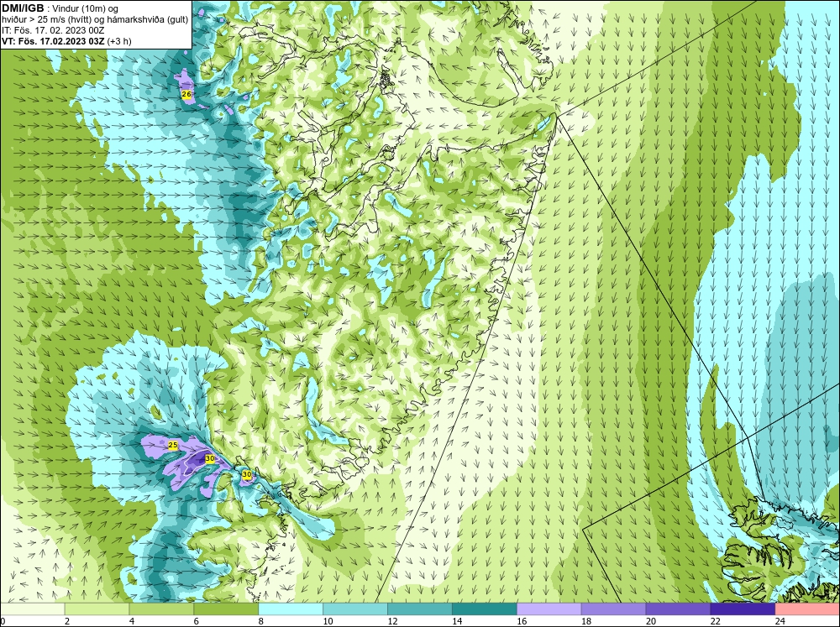Viewport: 840px width, 627px height.
Task: Select the 'IT: Fös. 17. 02. 2023 00Z' line
Action: coord(53,30)
